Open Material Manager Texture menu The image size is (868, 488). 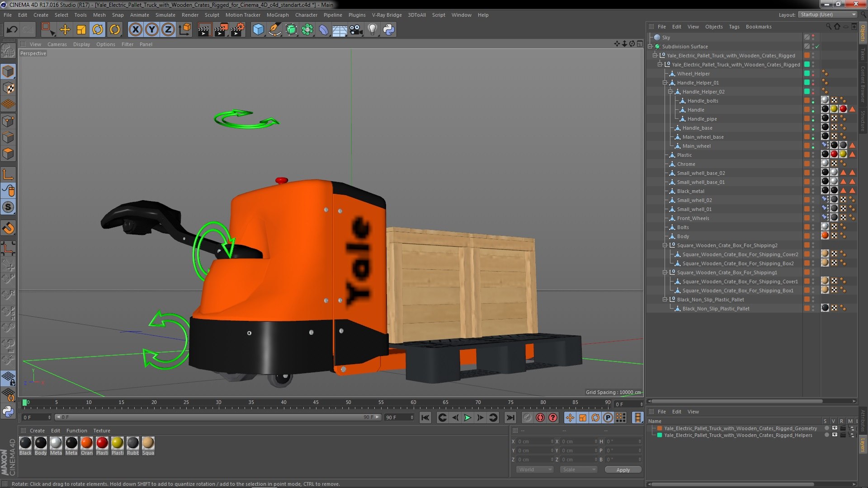(102, 431)
